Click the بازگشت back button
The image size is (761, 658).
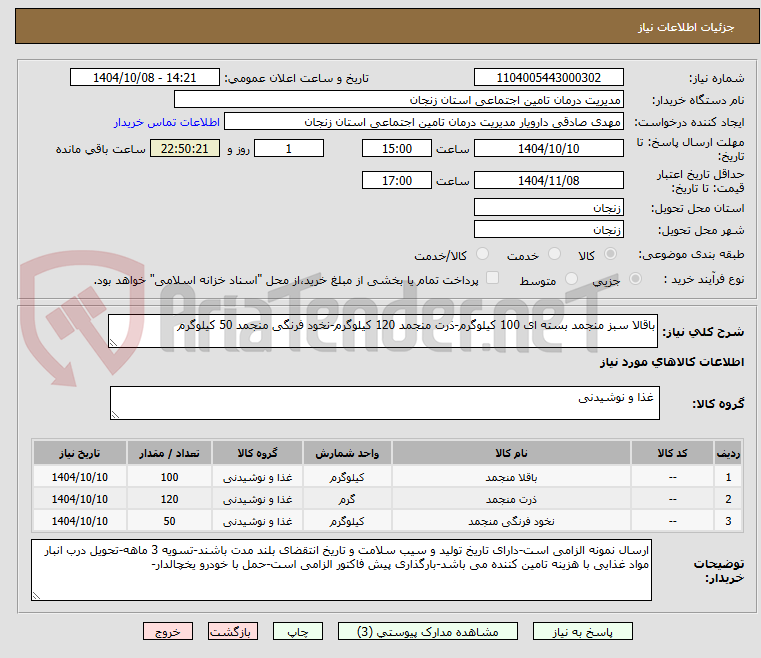tap(232, 632)
